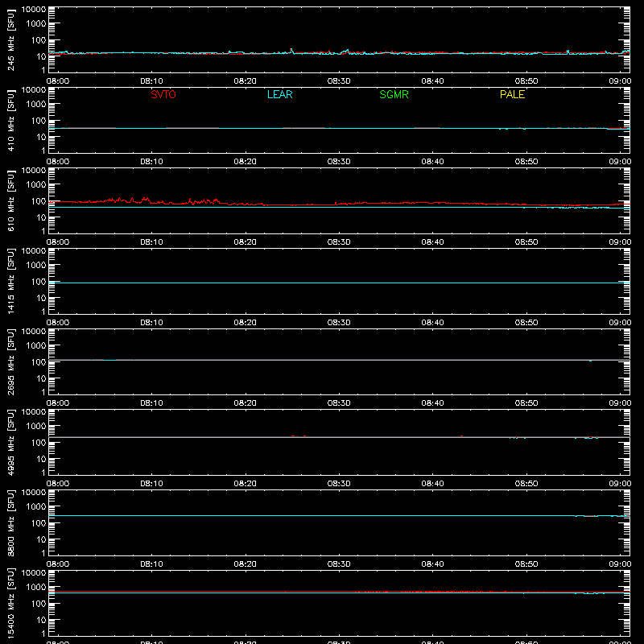Click the cyan LEAR legend label
The height and width of the screenshot is (644, 644).
(x=279, y=94)
